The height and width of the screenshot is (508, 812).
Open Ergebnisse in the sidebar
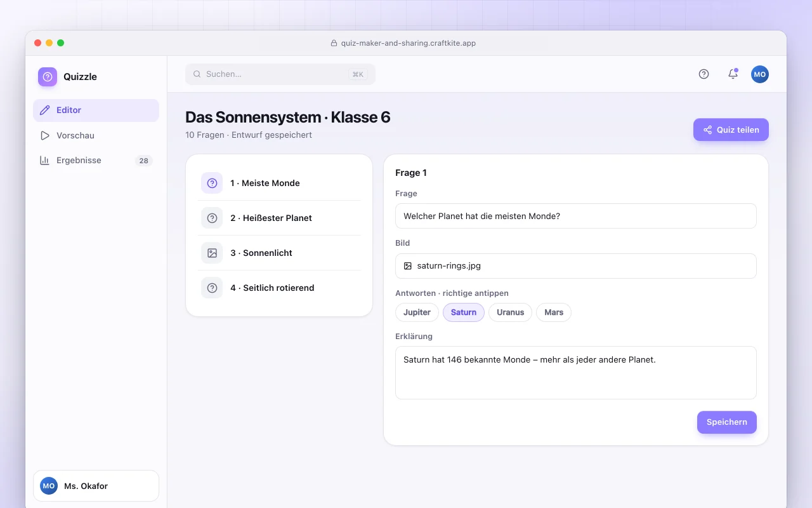(96, 161)
